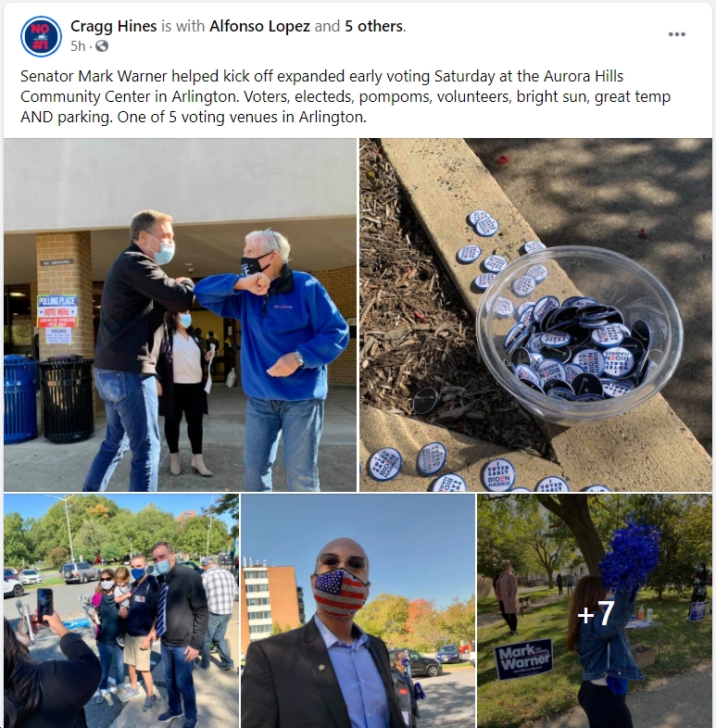Open photo of man in flag mask
The image size is (716, 728).
[x=358, y=611]
